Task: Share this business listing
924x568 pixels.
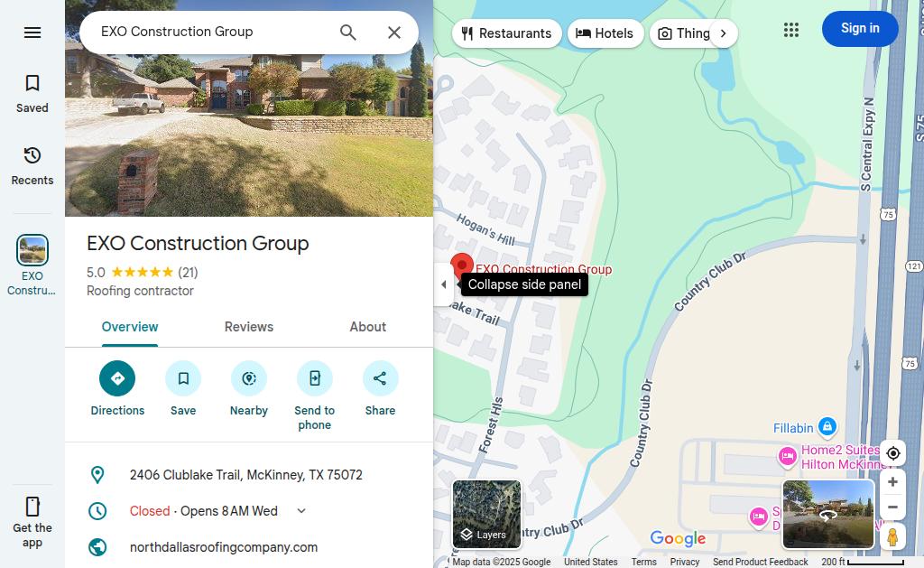Action: [380, 389]
